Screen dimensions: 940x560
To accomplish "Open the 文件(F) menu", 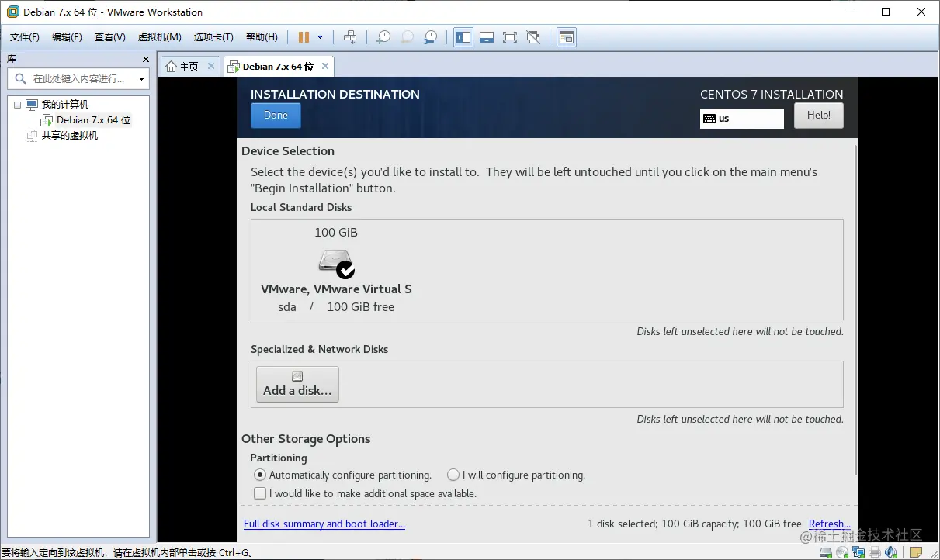I will 25,37.
